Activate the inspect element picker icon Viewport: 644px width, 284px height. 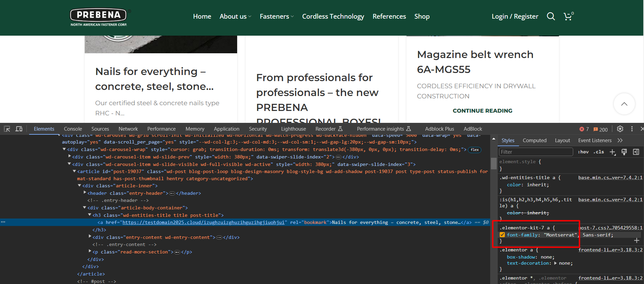click(x=7, y=129)
